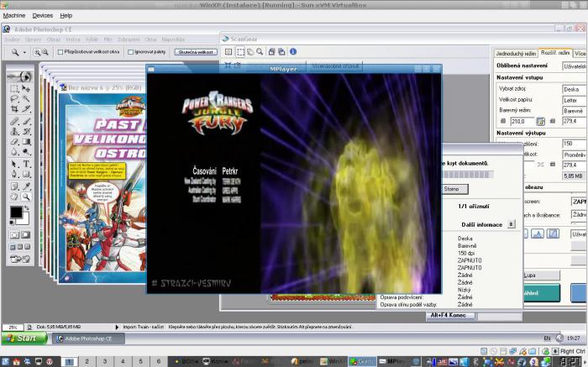Toggle Ignorovat palety checkbox
The height and width of the screenshot is (367, 588).
click(130, 52)
